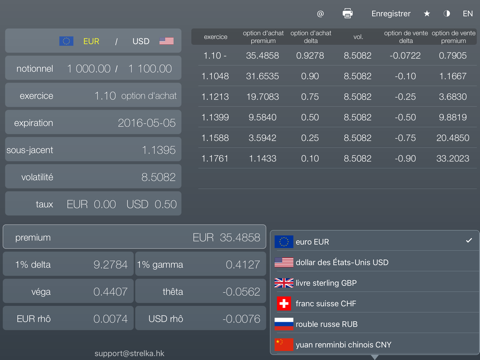Switch language via EN button
Viewport: 480px width, 360px height.
pos(468,14)
